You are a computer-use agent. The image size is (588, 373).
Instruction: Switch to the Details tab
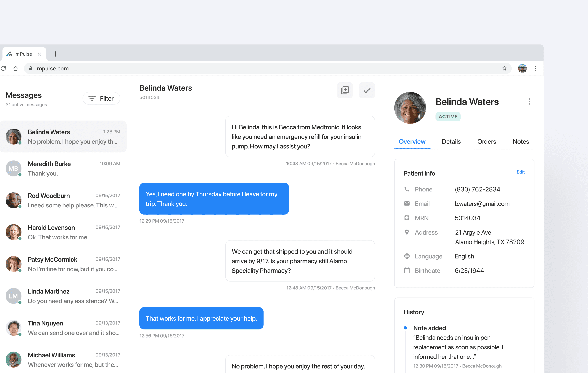click(451, 141)
